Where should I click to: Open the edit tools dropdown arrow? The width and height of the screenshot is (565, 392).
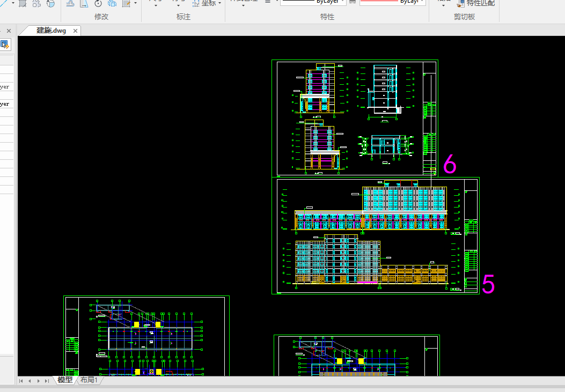136,3
